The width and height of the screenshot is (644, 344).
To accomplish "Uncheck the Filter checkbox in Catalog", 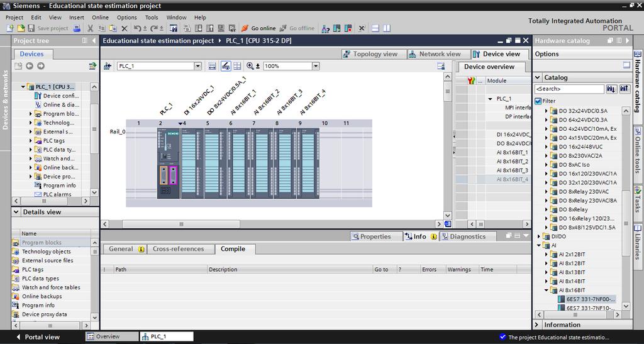I will coord(538,101).
